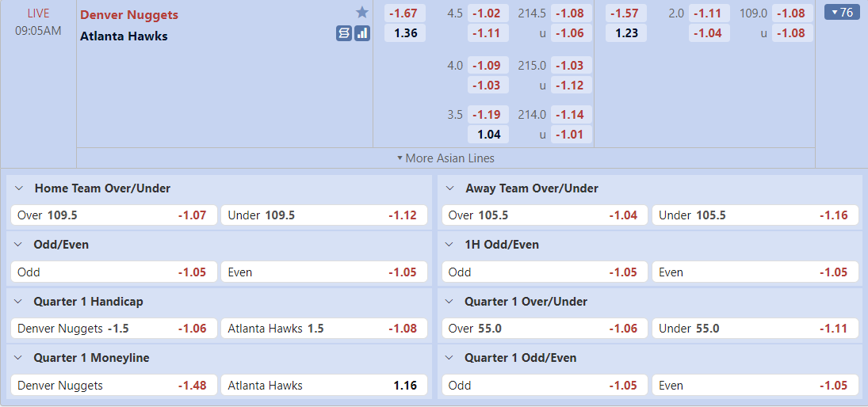Click Denver Nuggets moneyline odds -1.67
The height and width of the screenshot is (407, 868).
[x=405, y=13]
